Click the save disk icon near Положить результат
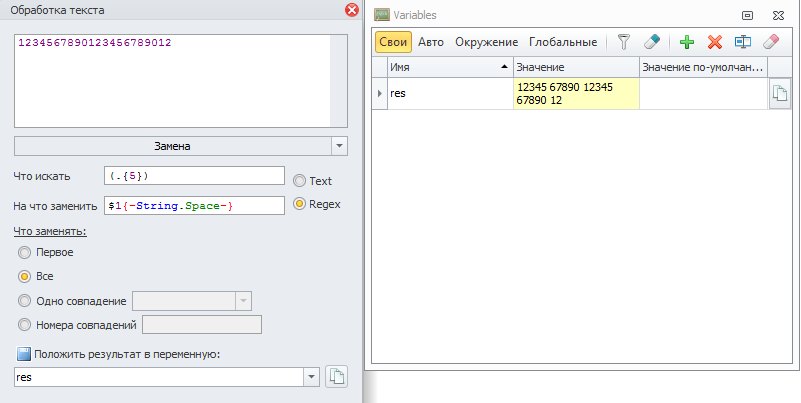The height and width of the screenshot is (403, 801). coord(23,353)
